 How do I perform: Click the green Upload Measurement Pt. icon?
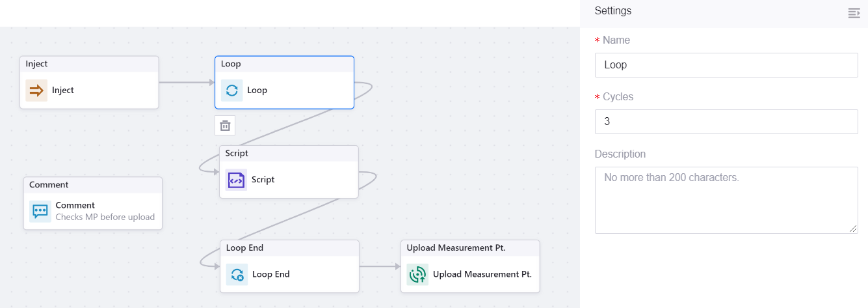click(417, 275)
